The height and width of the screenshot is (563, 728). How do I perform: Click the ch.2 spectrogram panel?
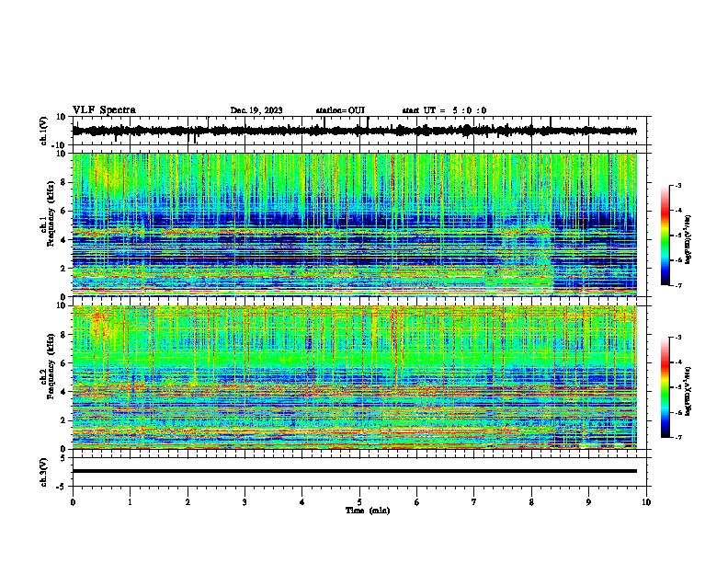click(361, 377)
